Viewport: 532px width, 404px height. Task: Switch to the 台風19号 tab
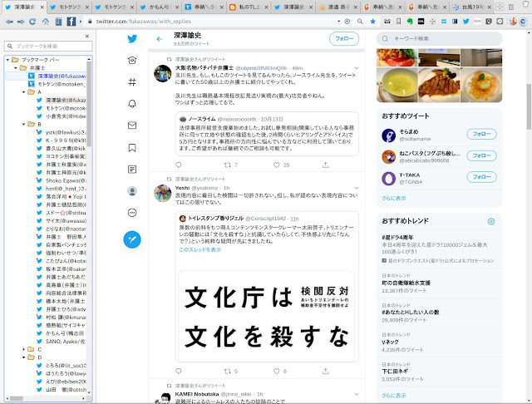click(473, 7)
